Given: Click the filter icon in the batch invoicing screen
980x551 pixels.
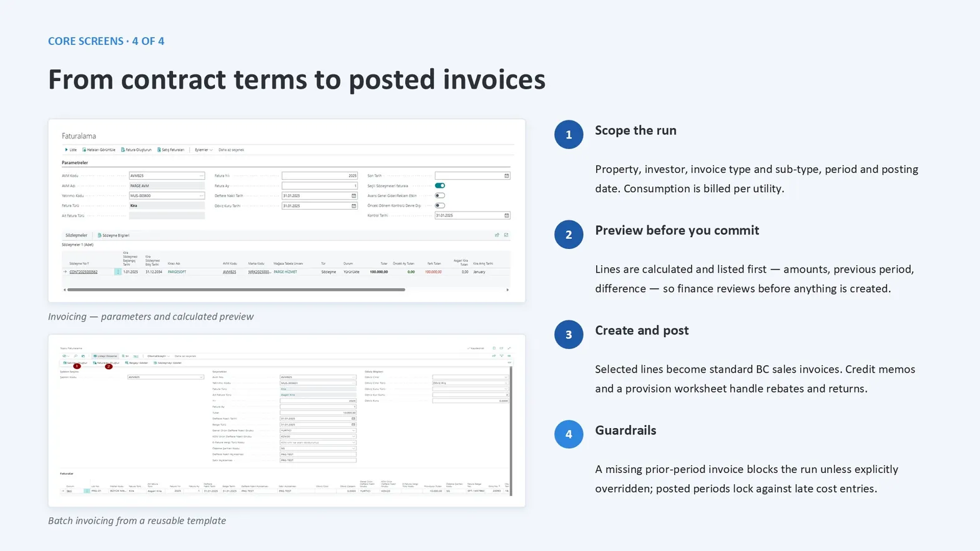Looking at the screenshot, I should tap(501, 356).
